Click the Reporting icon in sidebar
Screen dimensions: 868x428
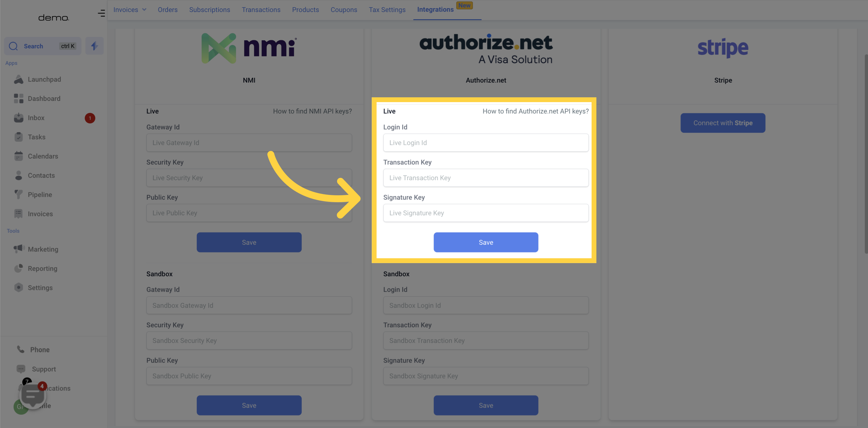(x=19, y=269)
